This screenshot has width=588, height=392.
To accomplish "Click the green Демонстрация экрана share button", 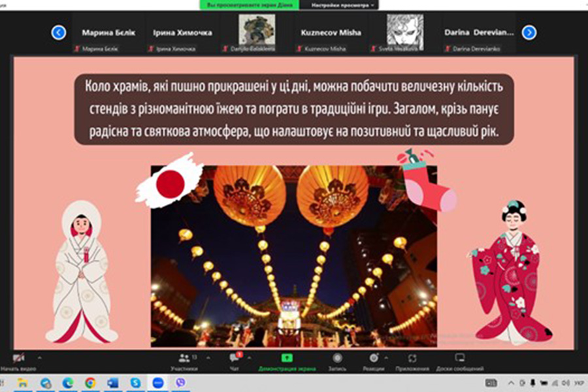I will point(287,361).
